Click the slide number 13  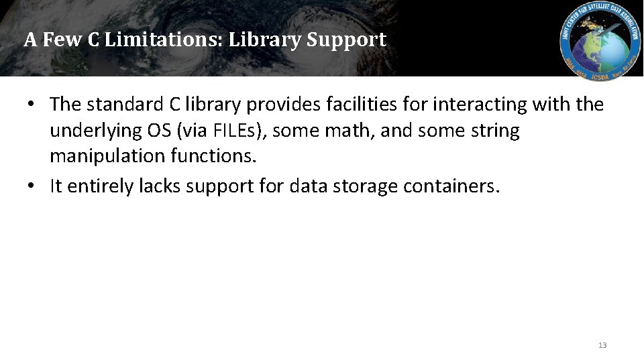602,345
